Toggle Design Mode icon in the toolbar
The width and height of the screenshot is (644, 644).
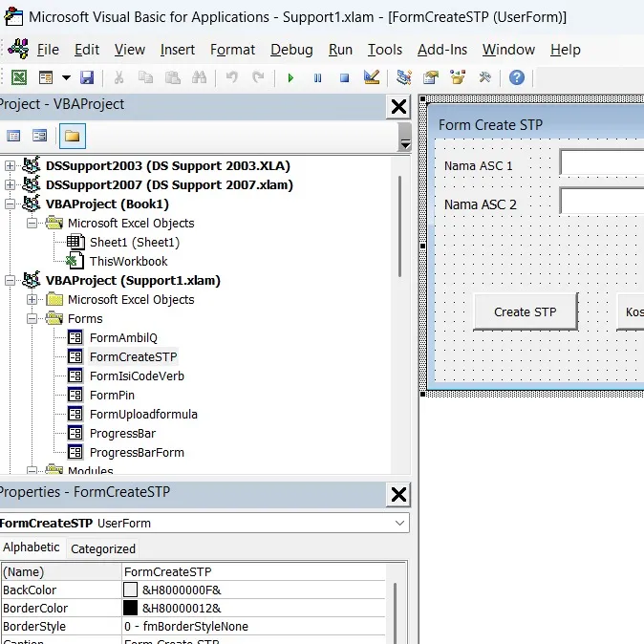372,78
